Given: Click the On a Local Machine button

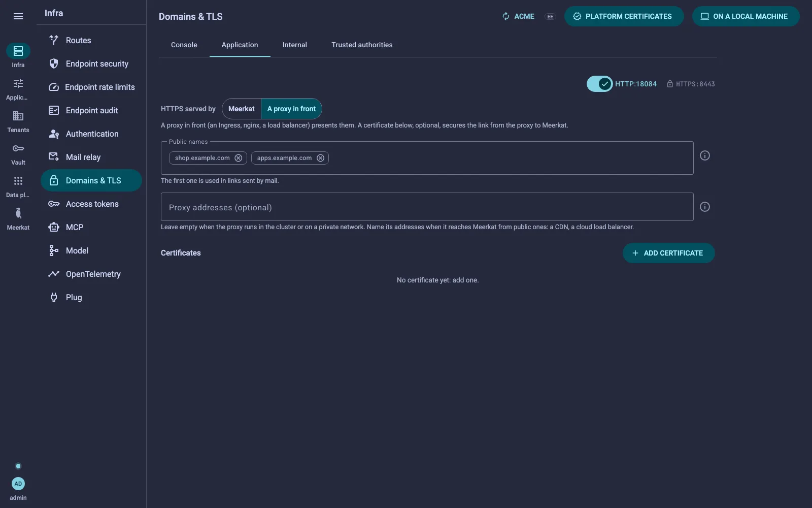Looking at the screenshot, I should [746, 16].
